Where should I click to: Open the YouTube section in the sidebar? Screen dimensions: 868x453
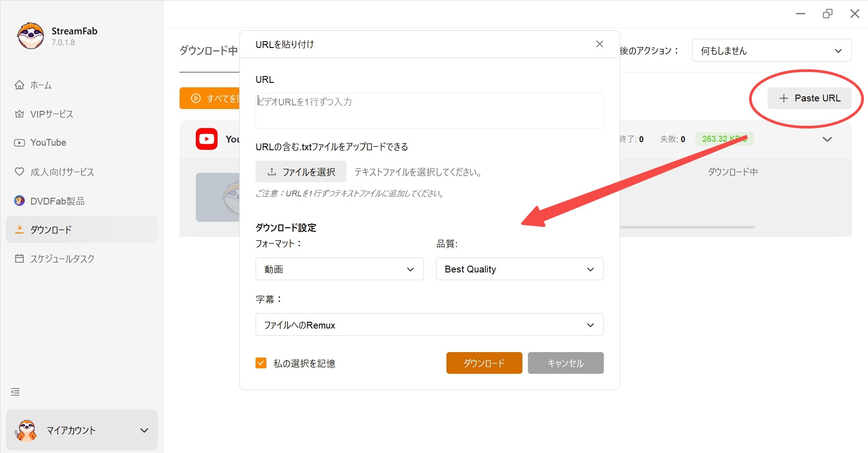19,143
